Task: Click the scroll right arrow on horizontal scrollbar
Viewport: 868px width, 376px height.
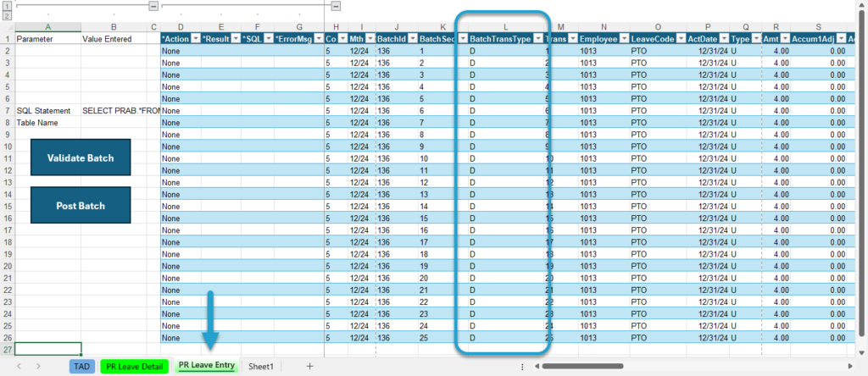Action: coord(850,366)
